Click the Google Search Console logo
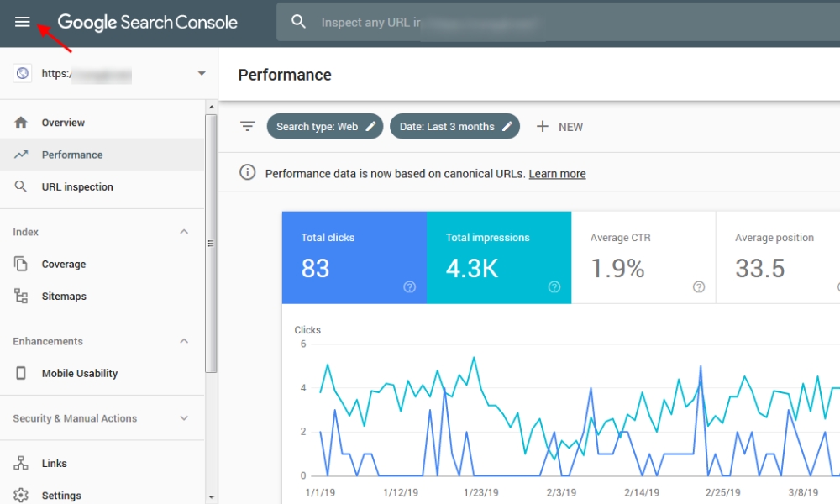Image resolution: width=840 pixels, height=504 pixels. [x=147, y=23]
